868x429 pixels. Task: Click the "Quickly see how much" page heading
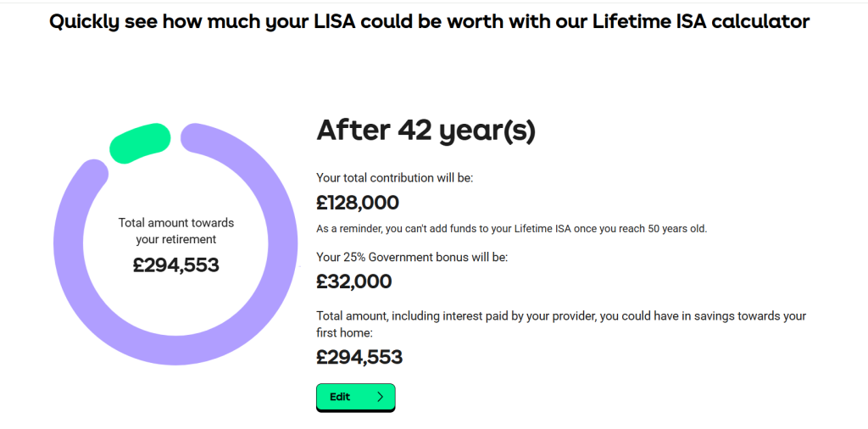coord(429,21)
